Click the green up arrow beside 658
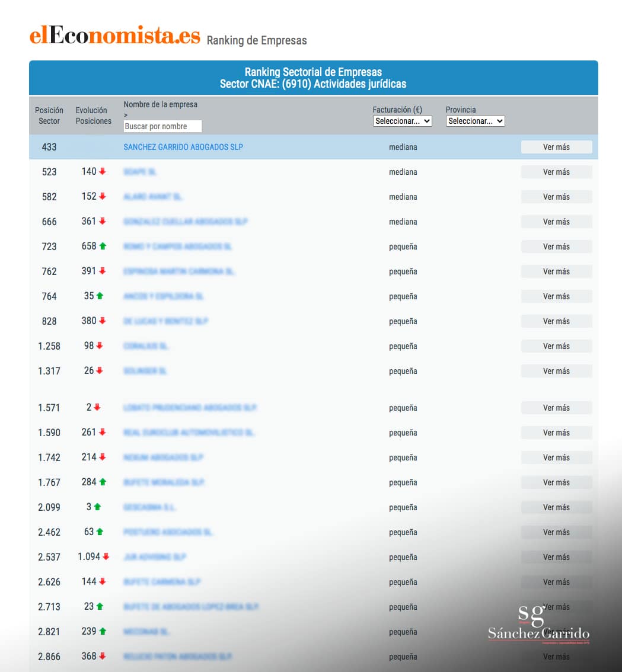 [103, 246]
